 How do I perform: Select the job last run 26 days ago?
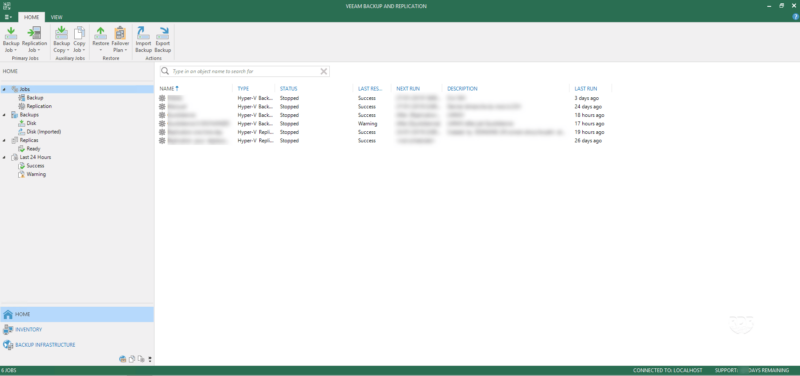point(385,140)
